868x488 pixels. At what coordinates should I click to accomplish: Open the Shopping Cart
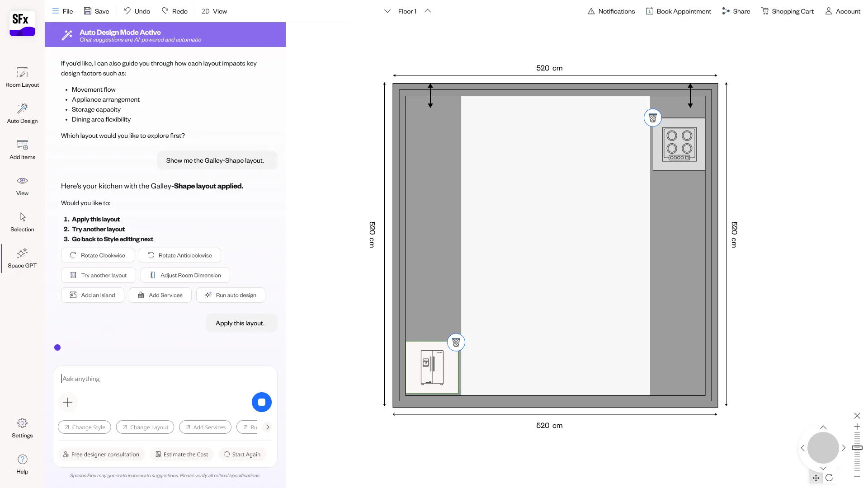[x=787, y=11]
